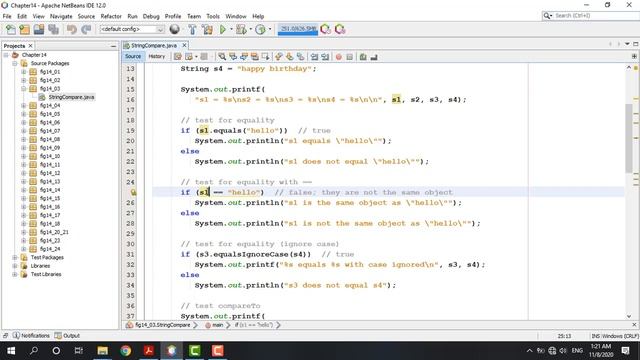
Task: Toggle Highlight Search icon in editor toolbar
Action: click(x=255, y=57)
